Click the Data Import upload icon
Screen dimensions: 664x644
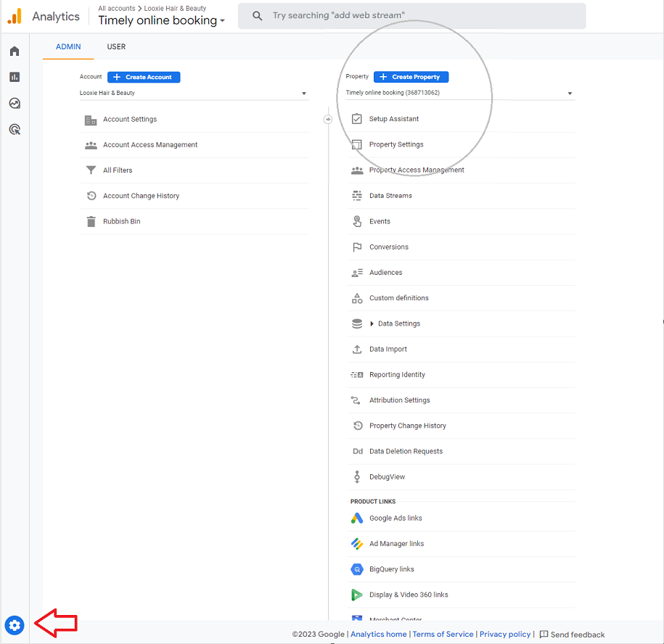coord(357,349)
